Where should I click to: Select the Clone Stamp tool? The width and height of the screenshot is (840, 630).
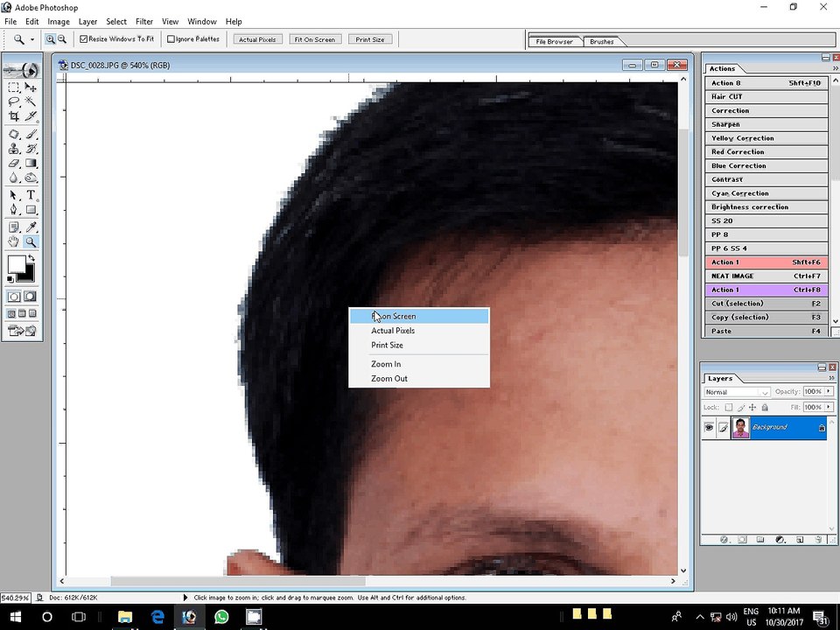(14, 149)
